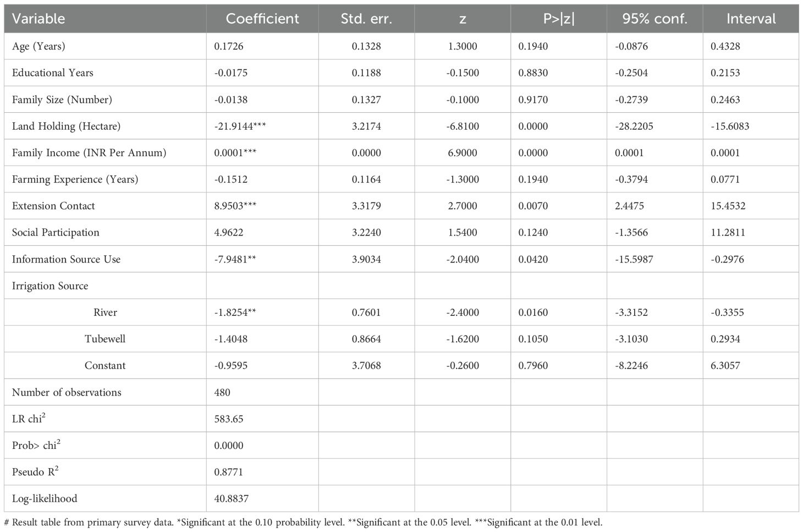Select the LR chi² value 583.65
Viewport: 803px width, 532px height.
[228, 419]
